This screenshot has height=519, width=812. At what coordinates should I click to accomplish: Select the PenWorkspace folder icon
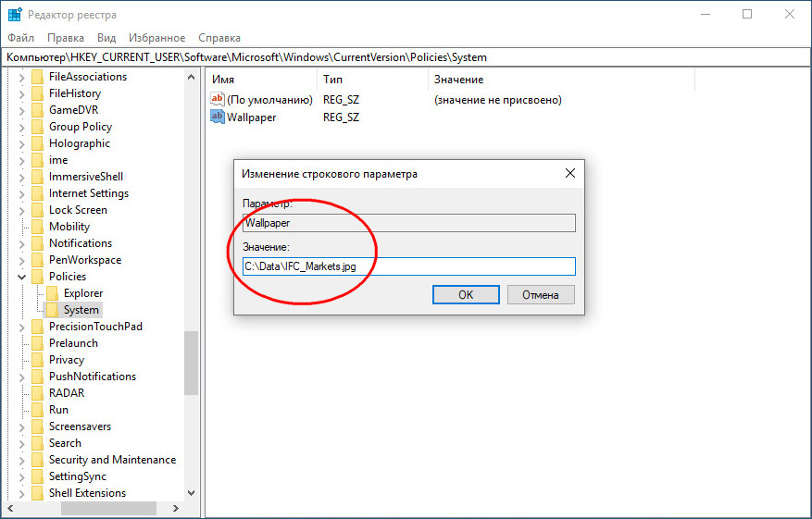[x=37, y=260]
